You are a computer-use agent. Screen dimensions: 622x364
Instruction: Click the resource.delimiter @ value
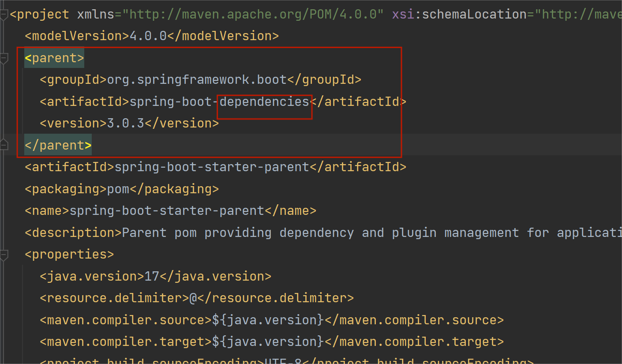tap(193, 298)
